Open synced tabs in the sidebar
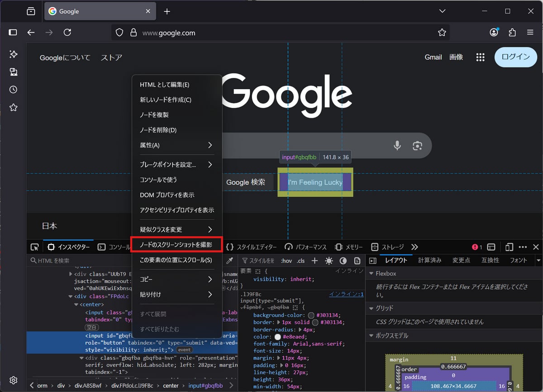Image resolution: width=543 pixels, height=392 pixels. click(x=13, y=72)
